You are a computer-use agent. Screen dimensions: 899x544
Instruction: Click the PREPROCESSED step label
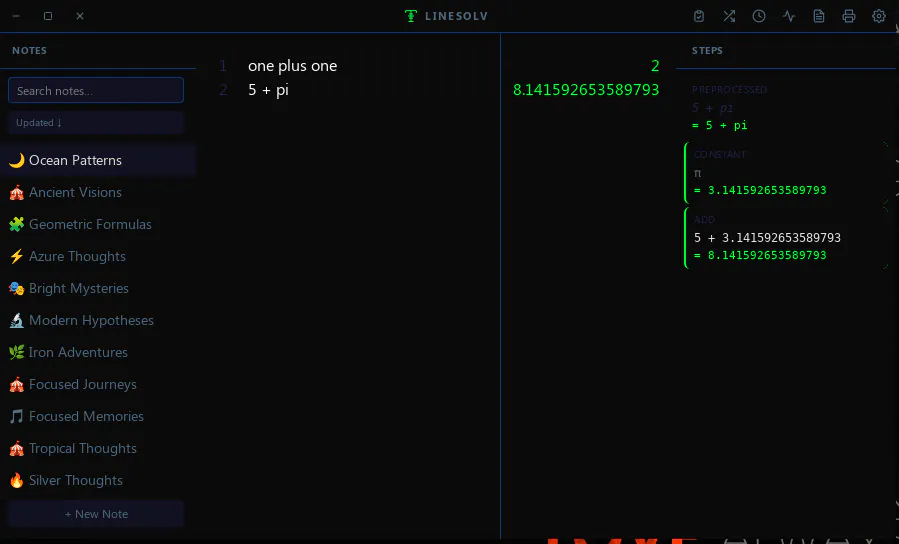click(x=729, y=89)
